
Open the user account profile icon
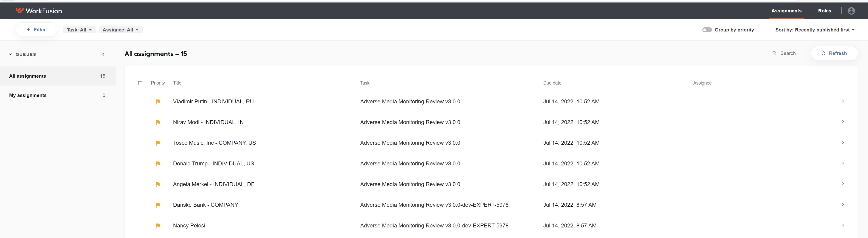point(851,11)
